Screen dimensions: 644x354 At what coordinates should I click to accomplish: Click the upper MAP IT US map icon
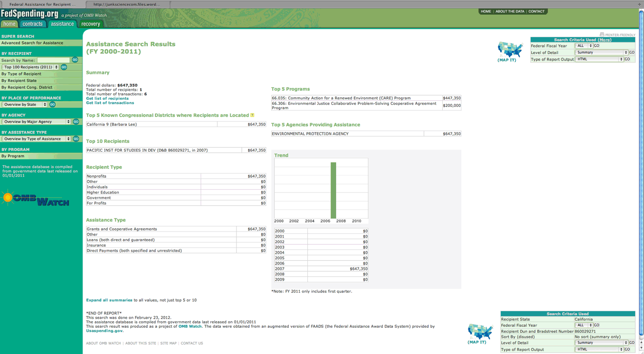[510, 49]
